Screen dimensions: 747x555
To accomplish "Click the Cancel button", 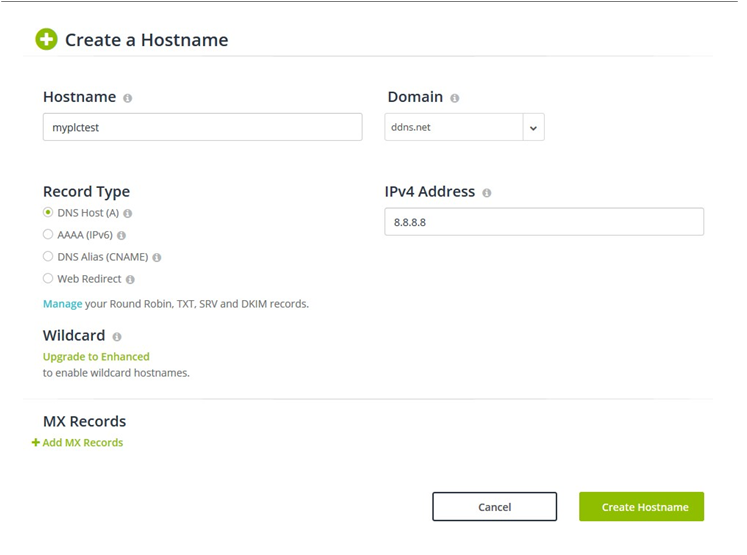I will tap(494, 507).
